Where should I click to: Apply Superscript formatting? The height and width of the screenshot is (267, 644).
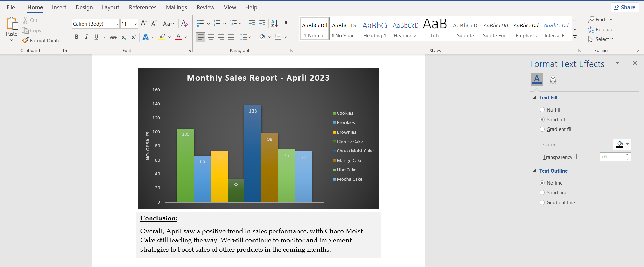point(134,37)
